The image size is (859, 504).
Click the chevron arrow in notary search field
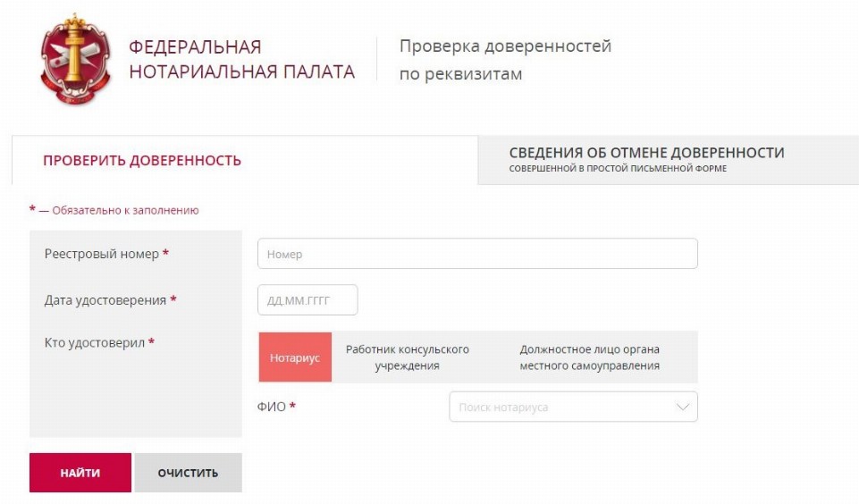point(683,407)
